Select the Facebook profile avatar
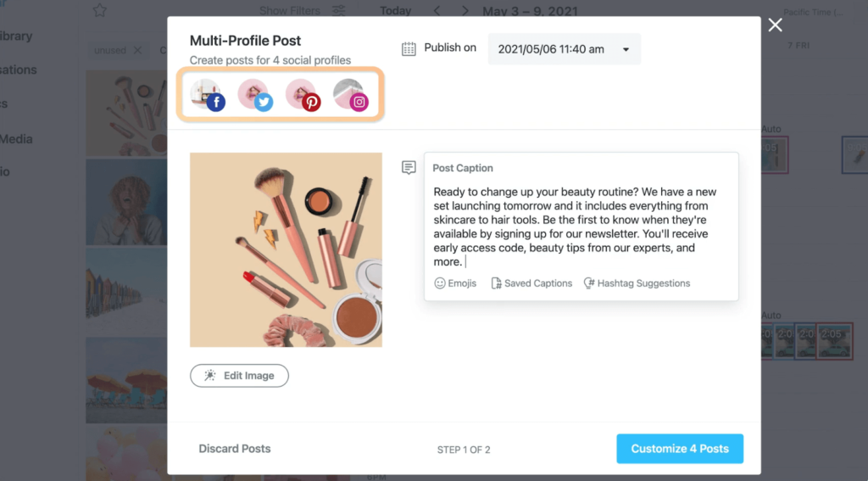This screenshot has width=868, height=481. 208,95
